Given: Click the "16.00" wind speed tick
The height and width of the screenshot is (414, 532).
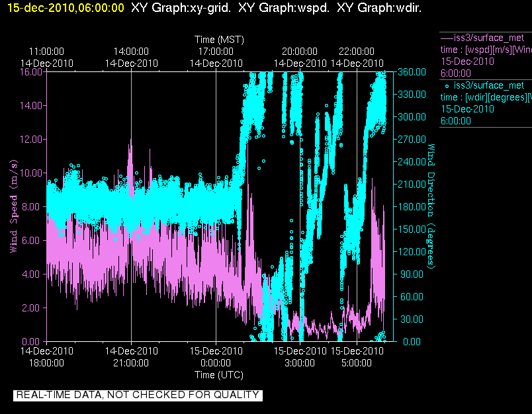Looking at the screenshot, I should (x=30, y=72).
